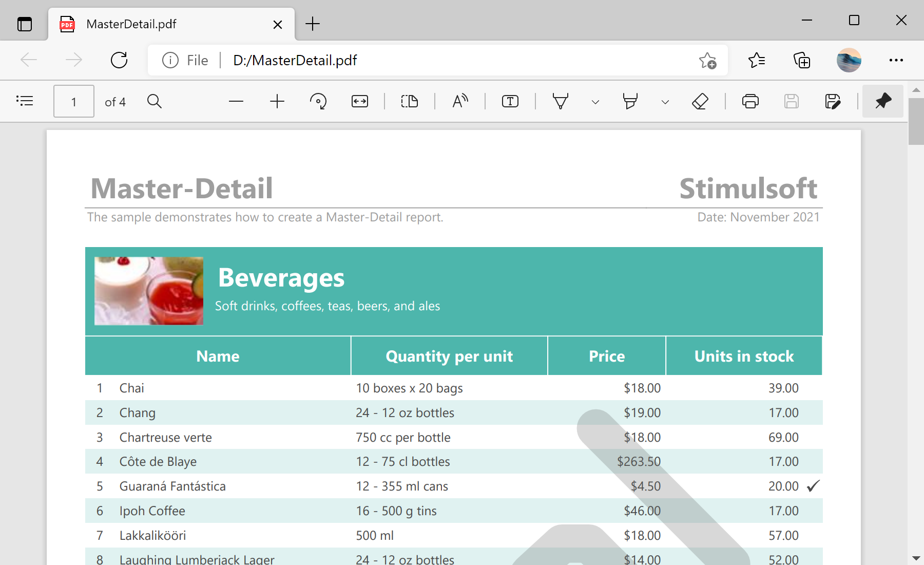Select the Erase tool
The height and width of the screenshot is (565, 924).
coord(700,101)
